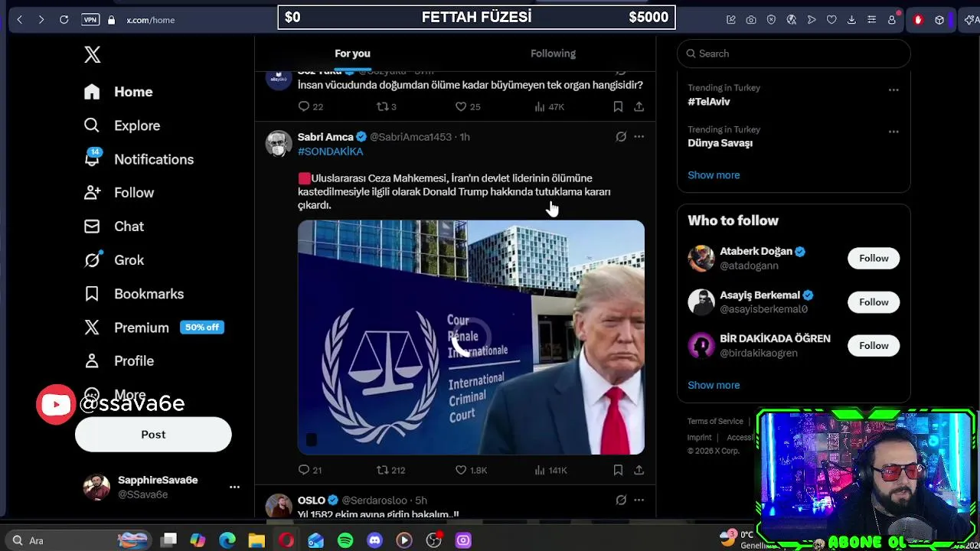The height and width of the screenshot is (551, 980).
Task: Go to Home in sidebar
Action: (x=119, y=92)
